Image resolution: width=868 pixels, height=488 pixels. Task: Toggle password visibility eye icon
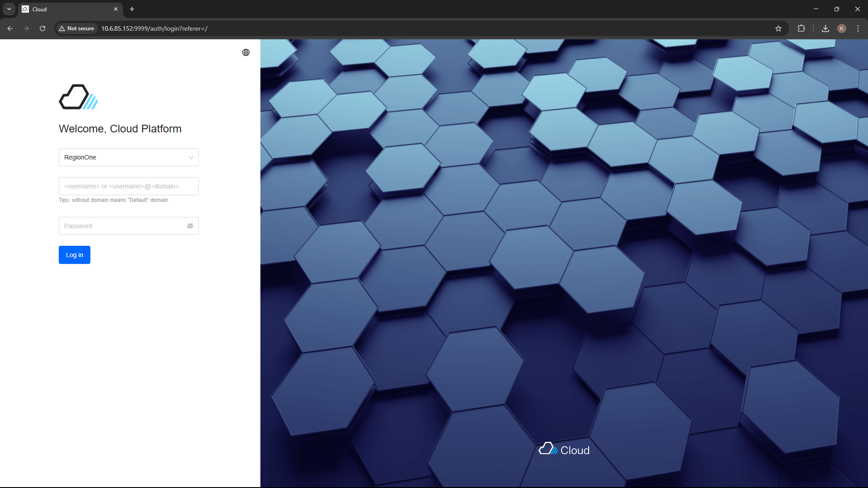coord(190,226)
